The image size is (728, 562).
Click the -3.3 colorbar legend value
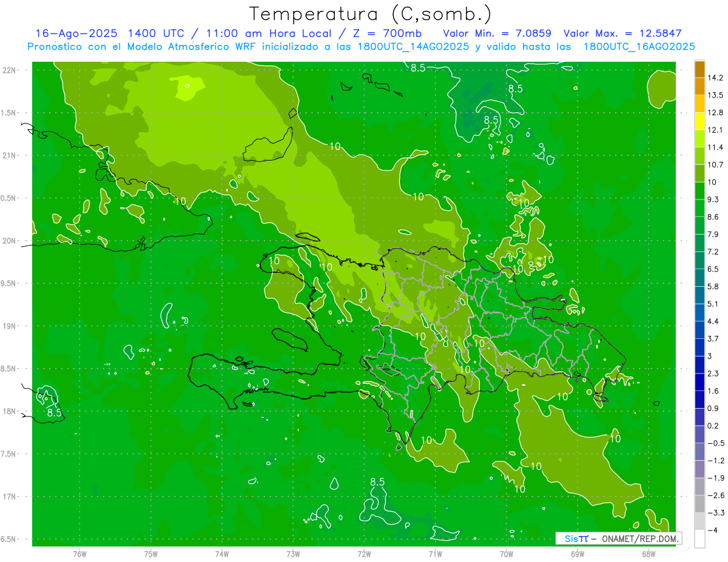coord(716,513)
